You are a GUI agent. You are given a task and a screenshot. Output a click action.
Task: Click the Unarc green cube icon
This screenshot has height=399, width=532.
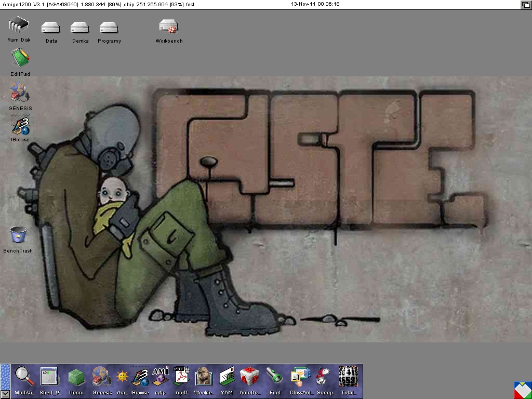(76, 377)
